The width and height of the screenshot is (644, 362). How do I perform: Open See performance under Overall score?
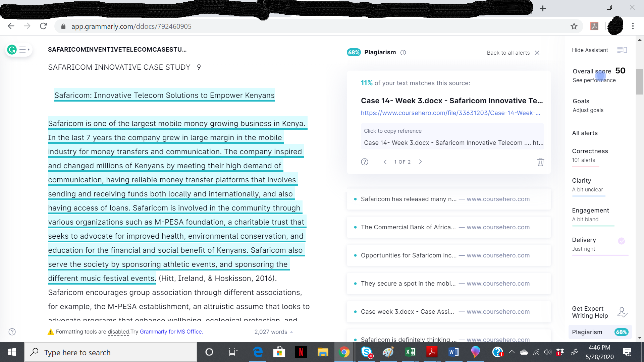pyautogui.click(x=594, y=80)
